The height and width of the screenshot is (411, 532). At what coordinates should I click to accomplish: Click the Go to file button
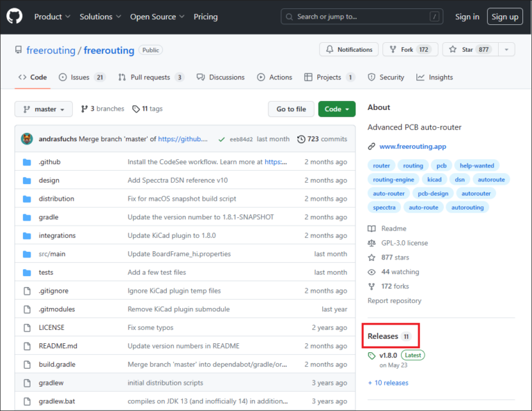tap(291, 109)
